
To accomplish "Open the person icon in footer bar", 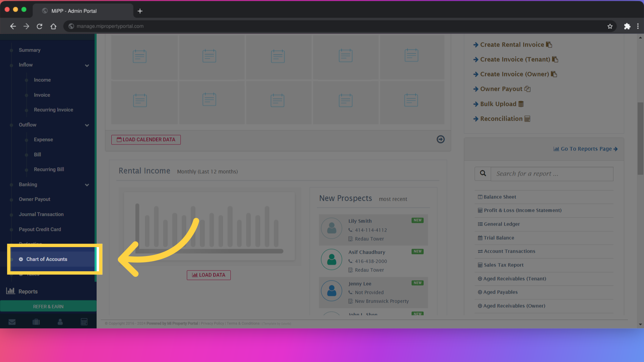I will click(x=60, y=322).
